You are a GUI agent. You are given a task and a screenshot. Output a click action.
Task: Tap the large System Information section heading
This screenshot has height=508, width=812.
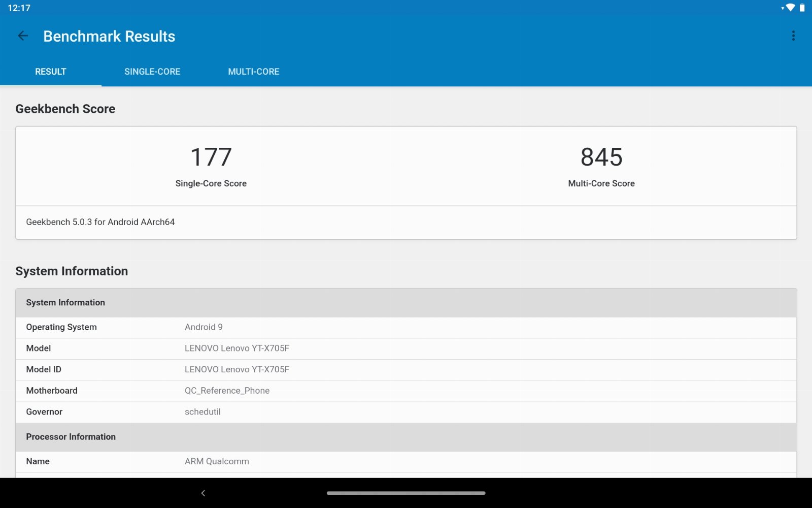pos(72,271)
